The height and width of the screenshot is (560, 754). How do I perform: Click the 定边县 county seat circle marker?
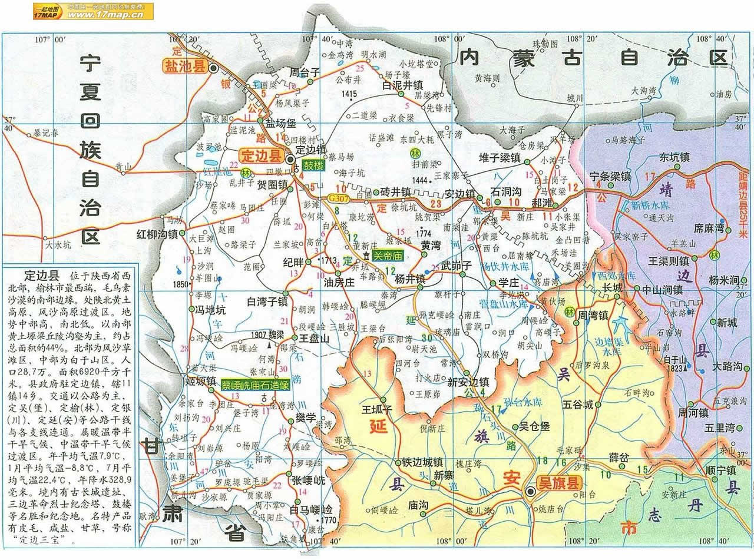tap(290, 159)
